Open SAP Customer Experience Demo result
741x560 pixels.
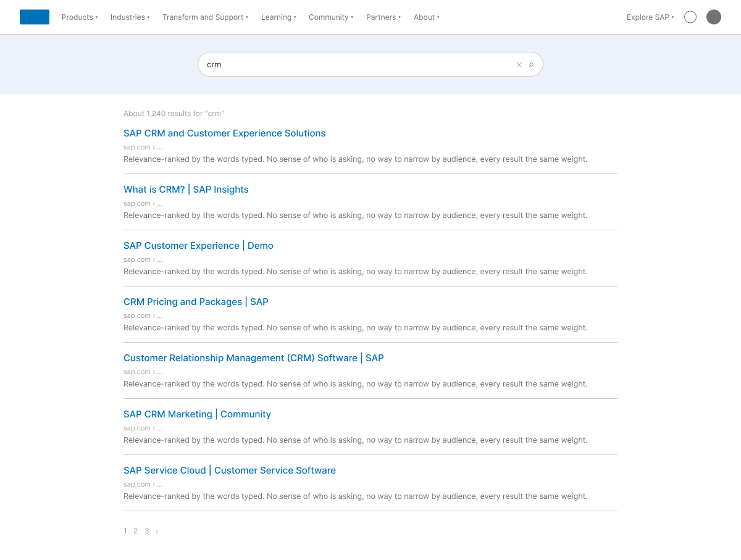(x=198, y=246)
